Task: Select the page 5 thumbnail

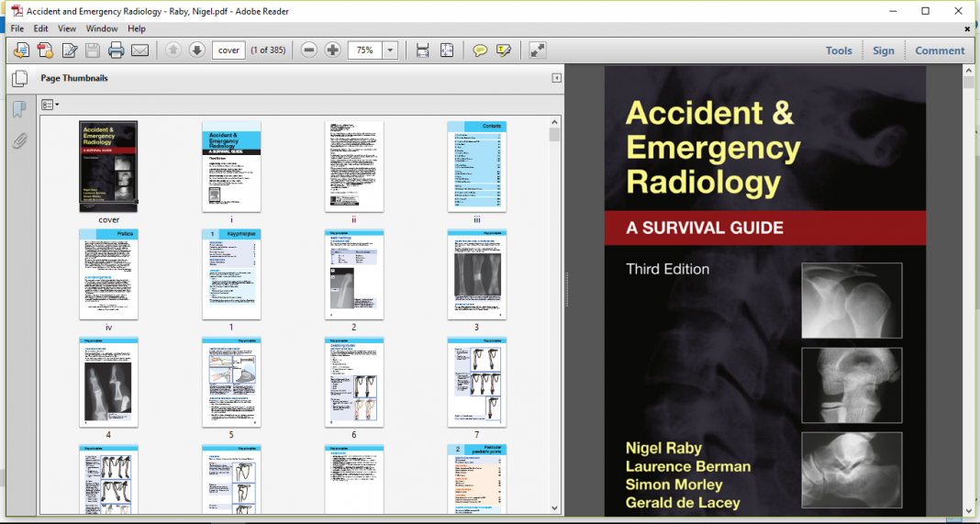Action: click(x=231, y=382)
